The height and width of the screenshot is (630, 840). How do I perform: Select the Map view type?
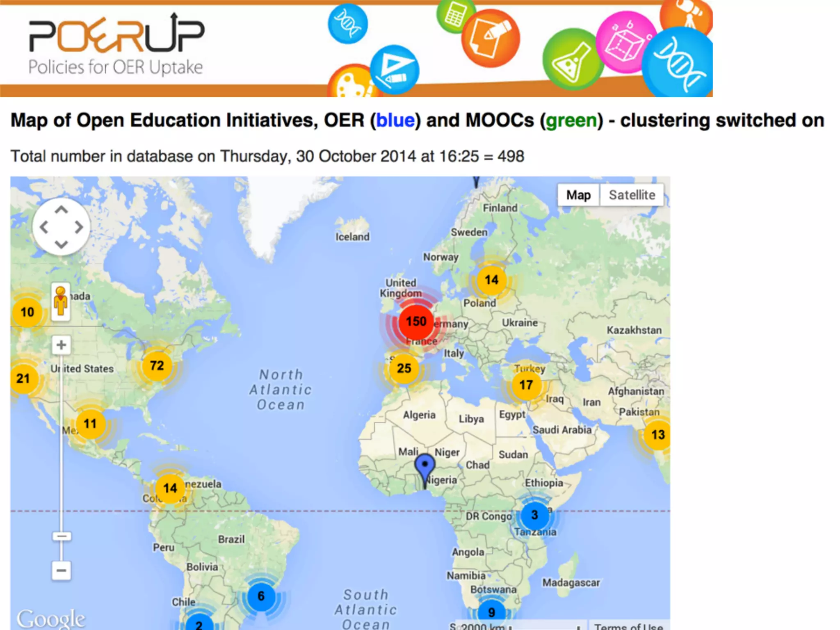pos(578,195)
